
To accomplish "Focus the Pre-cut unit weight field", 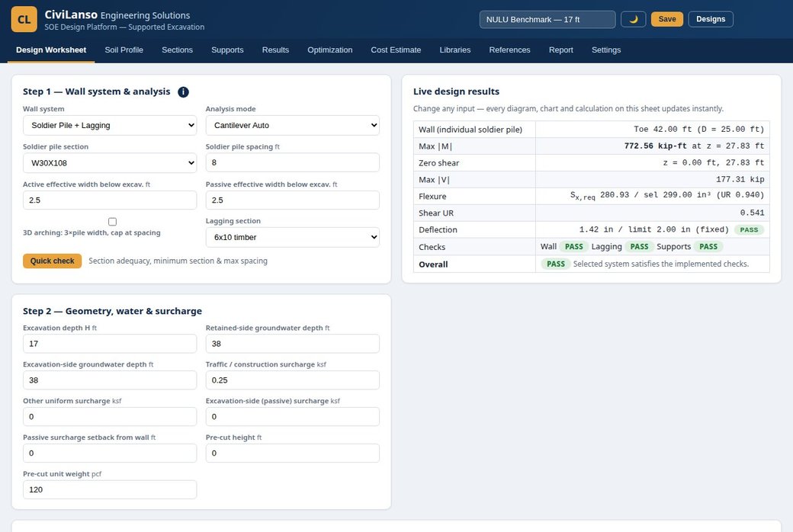I will [110, 489].
